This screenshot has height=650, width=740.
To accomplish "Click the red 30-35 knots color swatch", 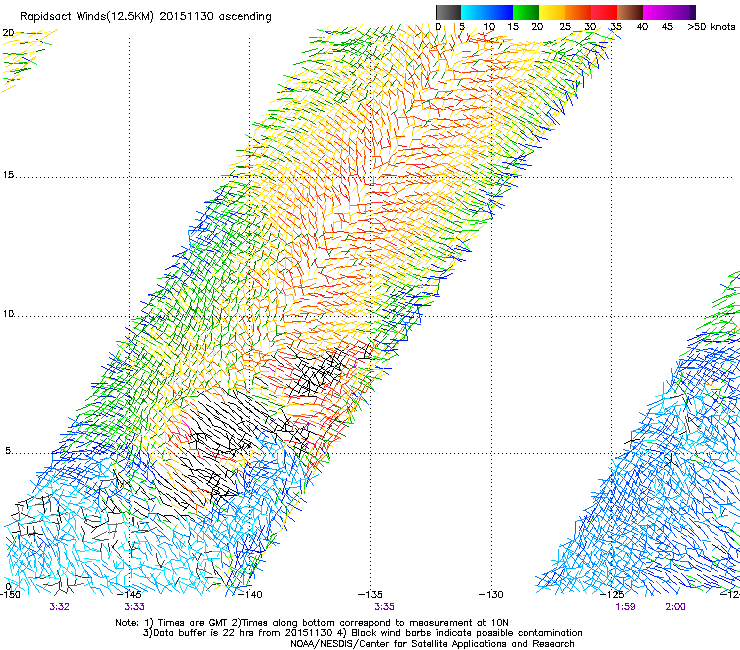I will tap(604, 12).
